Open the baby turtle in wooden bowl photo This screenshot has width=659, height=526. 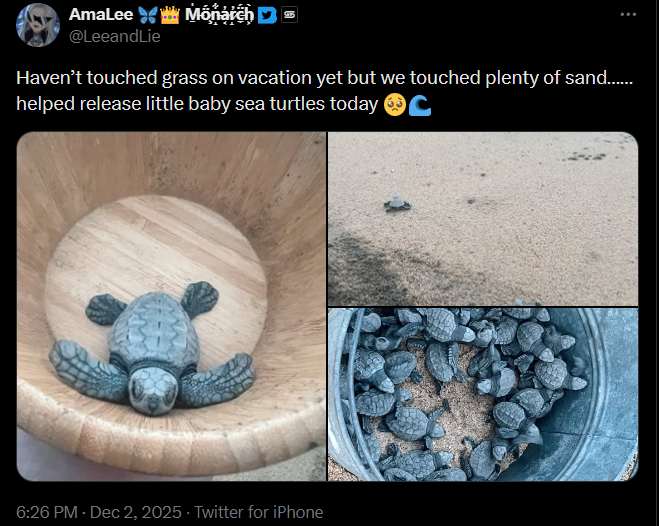(x=171, y=306)
